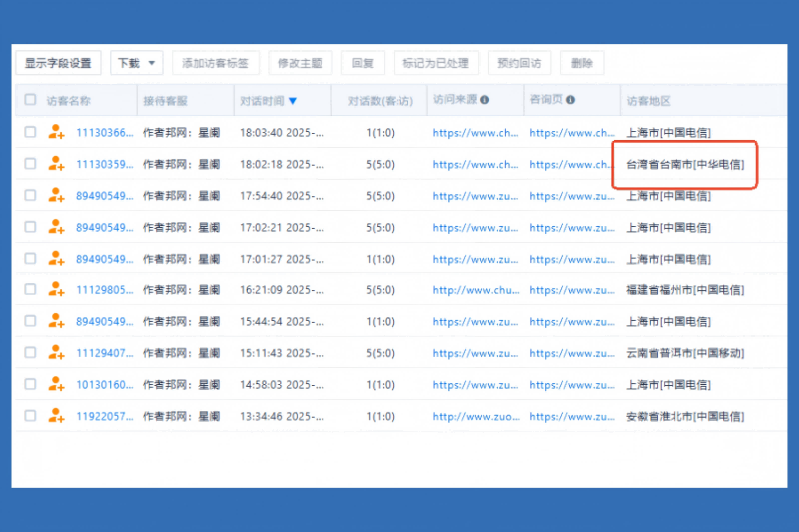
Task: Open the 下载 dropdown menu
Action: click(x=136, y=63)
